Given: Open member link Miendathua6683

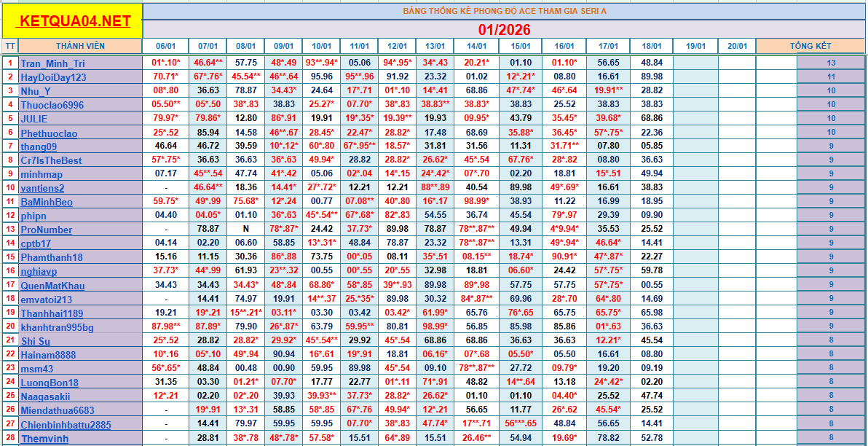Looking at the screenshot, I should (x=58, y=410).
